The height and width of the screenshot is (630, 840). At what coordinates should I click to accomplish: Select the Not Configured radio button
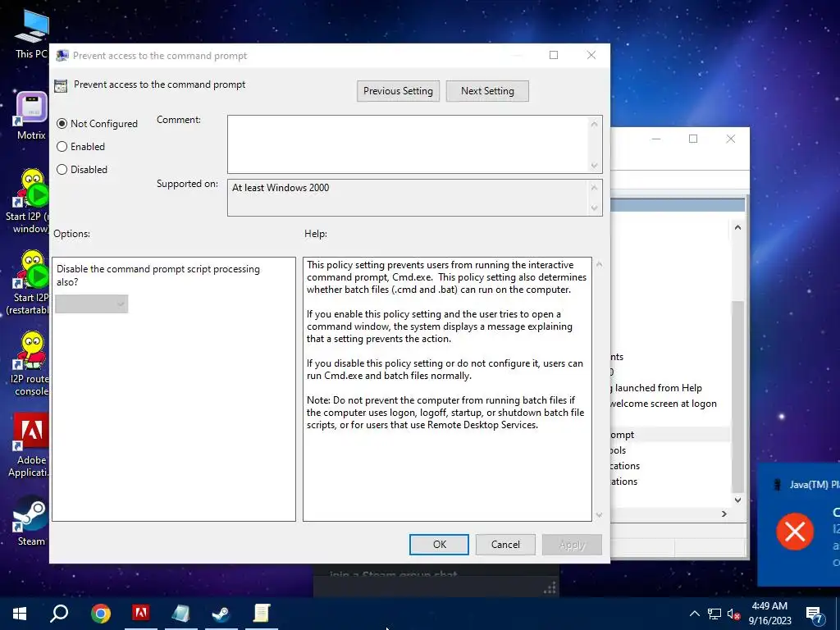pos(62,124)
